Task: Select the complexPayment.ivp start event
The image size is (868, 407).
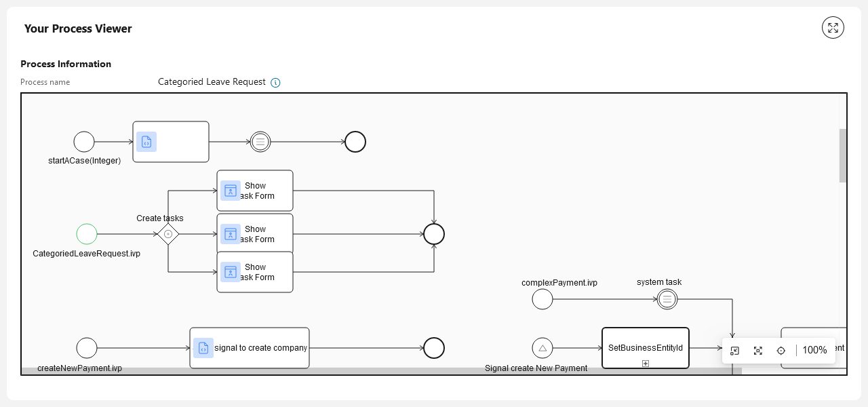Action: [x=542, y=299]
